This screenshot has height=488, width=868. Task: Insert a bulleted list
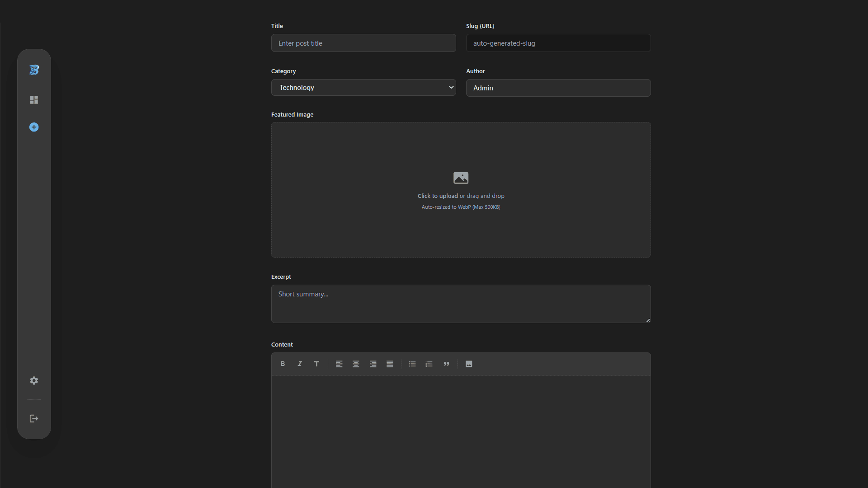412,364
